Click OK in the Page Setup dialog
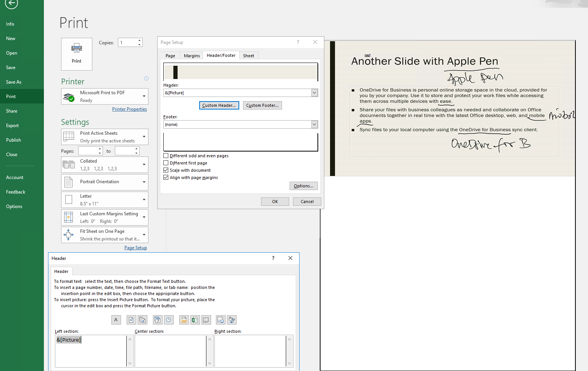Image resolution: width=588 pixels, height=371 pixels. coord(275,202)
